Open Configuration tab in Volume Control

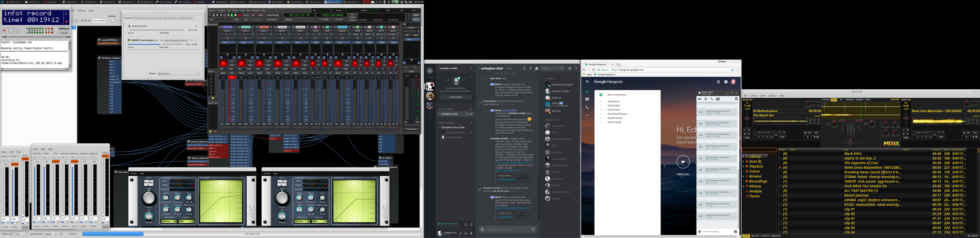tap(185, 18)
